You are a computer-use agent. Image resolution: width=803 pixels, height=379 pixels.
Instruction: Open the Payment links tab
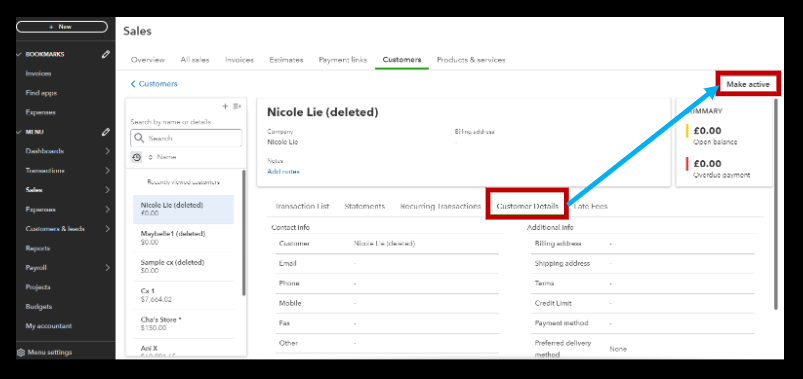343,60
